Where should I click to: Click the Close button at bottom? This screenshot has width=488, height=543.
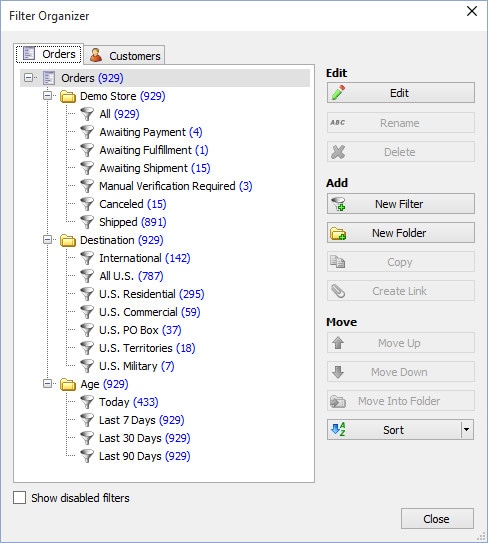click(x=437, y=519)
